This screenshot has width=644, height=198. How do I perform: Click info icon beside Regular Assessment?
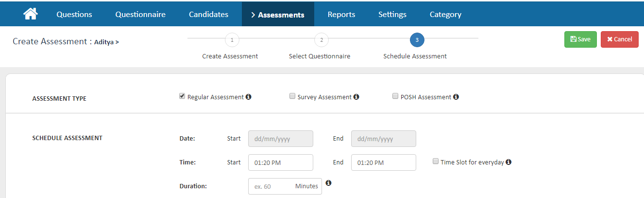(249, 97)
